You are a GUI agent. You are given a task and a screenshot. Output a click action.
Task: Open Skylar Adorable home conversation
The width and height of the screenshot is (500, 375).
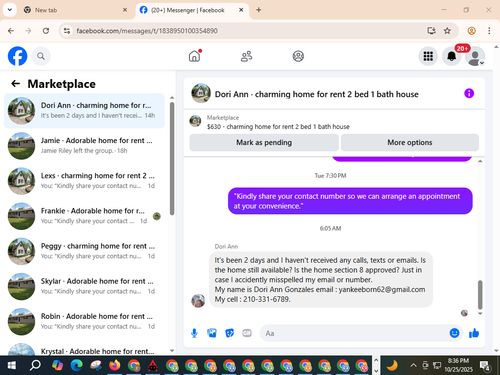(x=84, y=286)
